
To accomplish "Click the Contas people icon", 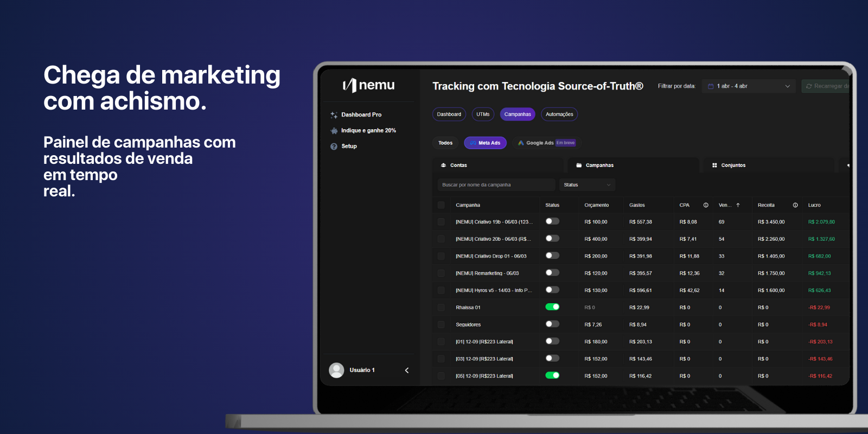I will (444, 165).
